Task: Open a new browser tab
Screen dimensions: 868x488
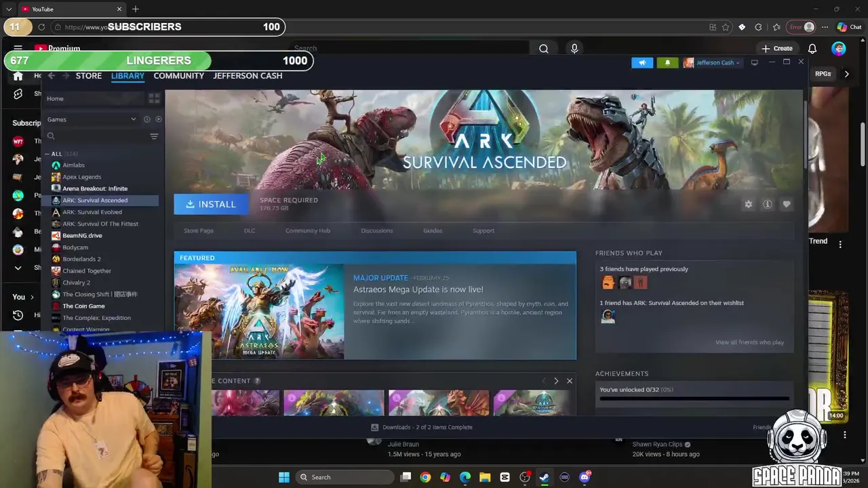Action: pos(136,9)
